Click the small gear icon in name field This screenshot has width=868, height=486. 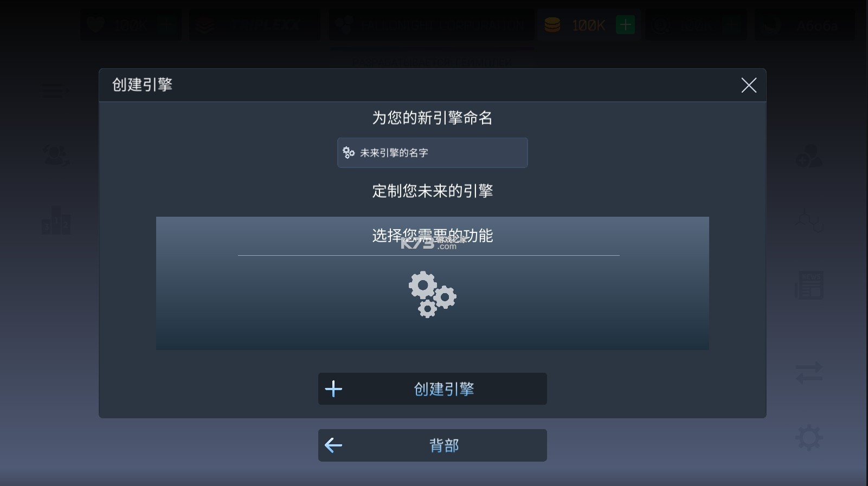[349, 153]
